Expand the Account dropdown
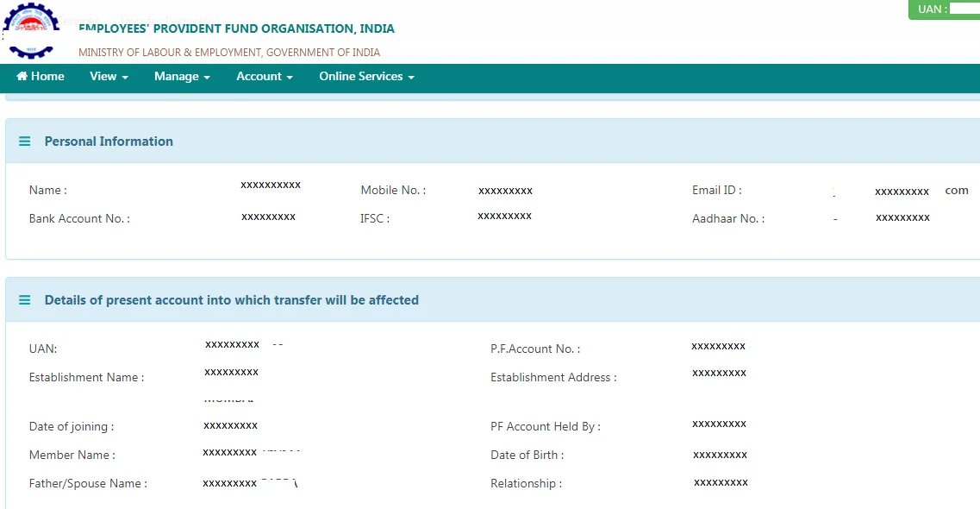 pos(289,76)
